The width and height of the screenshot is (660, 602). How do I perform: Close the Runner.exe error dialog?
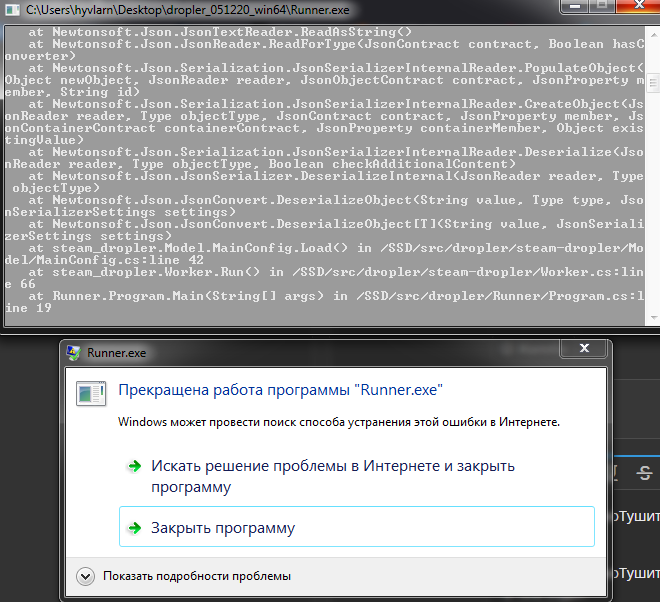584,348
